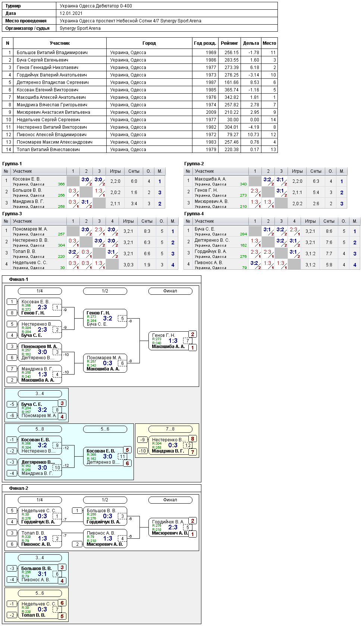Select participant 'Нестеренко Виталий Викторович'
Image resolution: width=364 pixels, height=626 pixels.
(52, 127)
